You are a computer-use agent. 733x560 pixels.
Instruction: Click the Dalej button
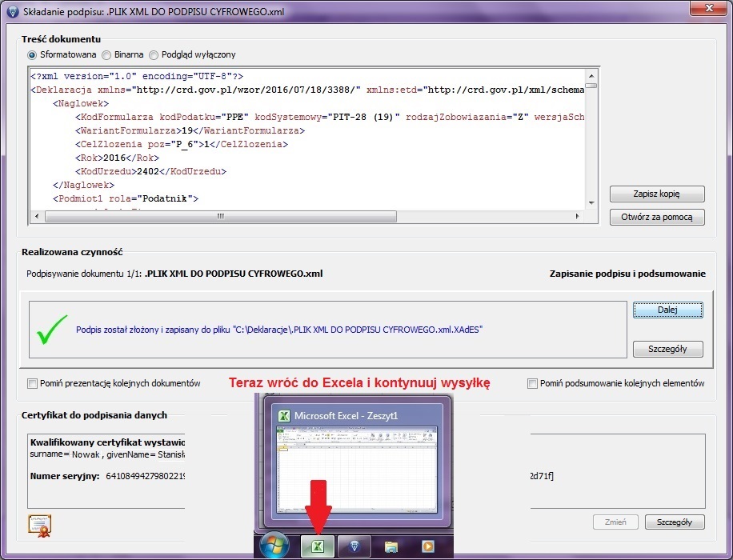[x=667, y=310]
